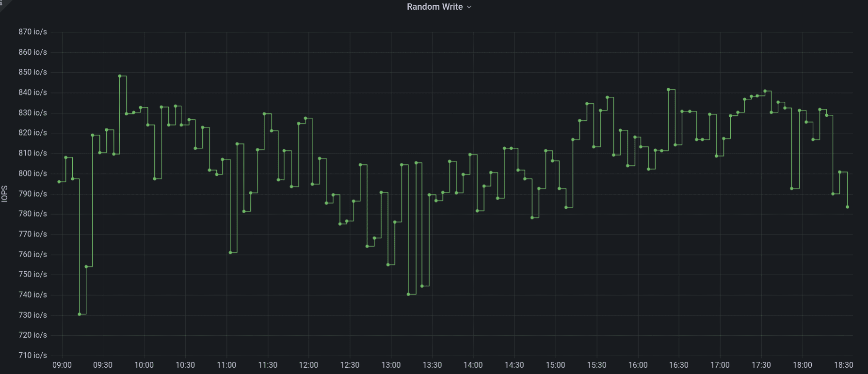
Task: Click the 800 io/s y-axis label
Action: click(32, 173)
